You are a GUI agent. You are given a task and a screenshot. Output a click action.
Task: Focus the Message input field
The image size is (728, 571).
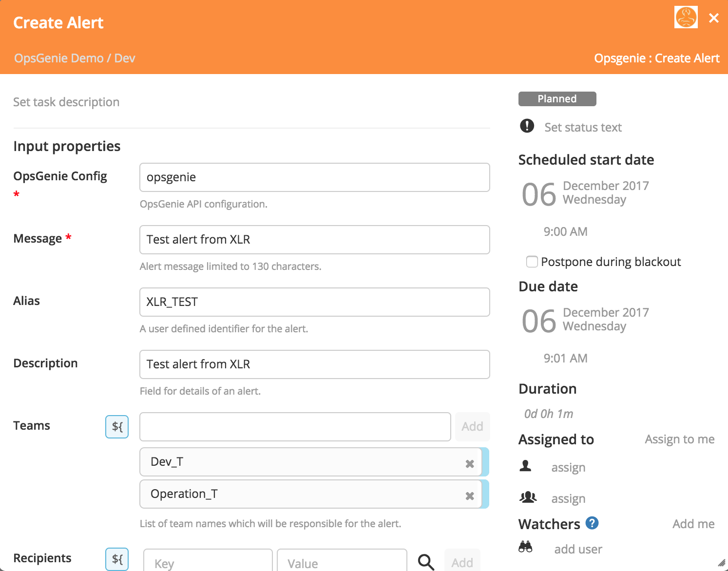[x=314, y=240]
